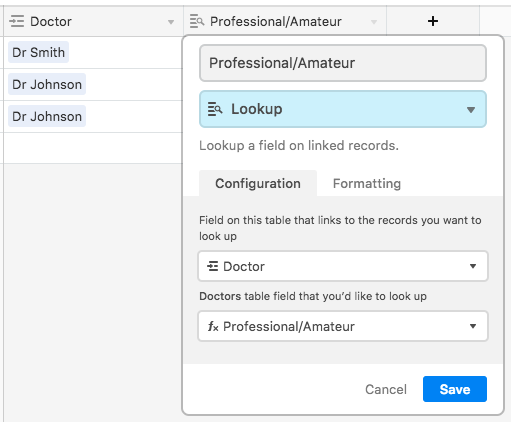Switch to the Formatting tab
The image size is (511, 422).
(x=367, y=183)
